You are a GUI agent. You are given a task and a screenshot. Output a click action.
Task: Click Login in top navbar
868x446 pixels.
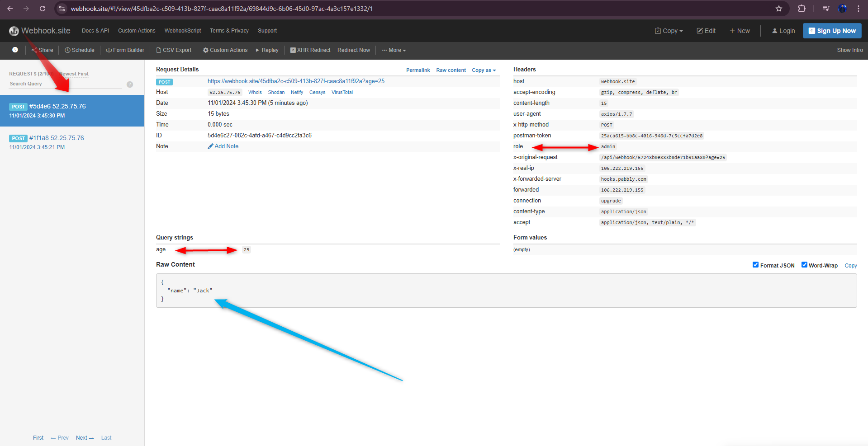[x=783, y=31]
